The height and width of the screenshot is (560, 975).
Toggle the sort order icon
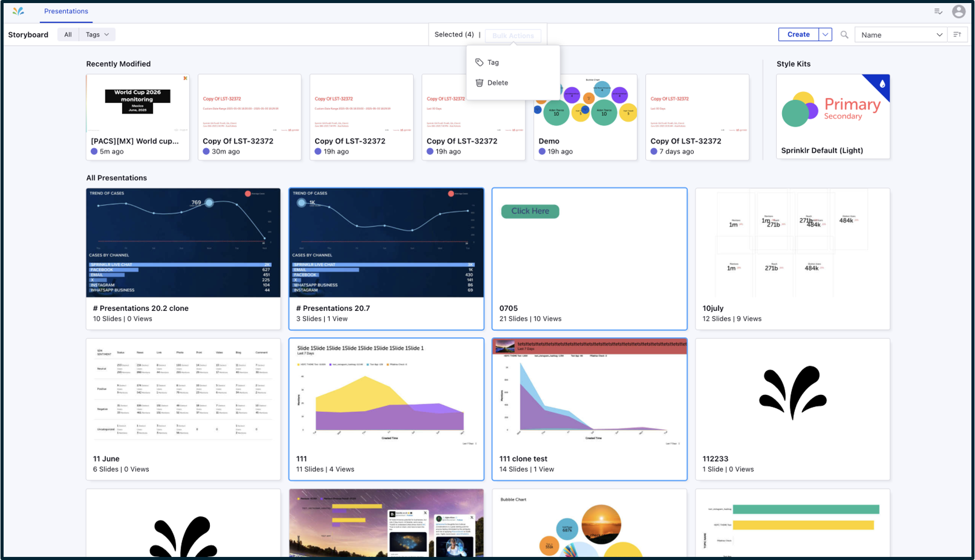point(957,34)
